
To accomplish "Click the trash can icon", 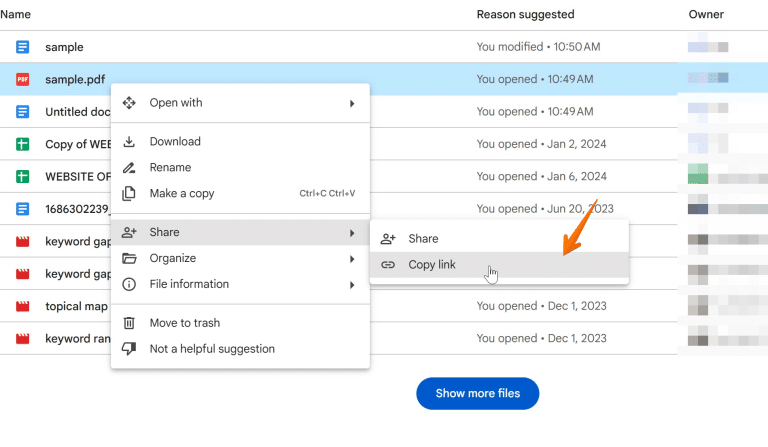I will (129, 323).
